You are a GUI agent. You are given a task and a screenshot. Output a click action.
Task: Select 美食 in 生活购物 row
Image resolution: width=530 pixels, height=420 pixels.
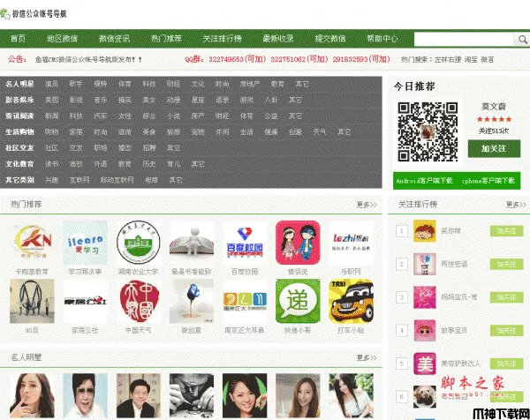[149, 132]
